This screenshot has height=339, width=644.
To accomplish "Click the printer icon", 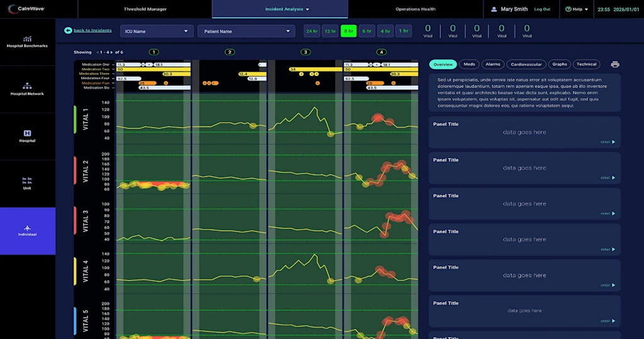I will click(614, 64).
